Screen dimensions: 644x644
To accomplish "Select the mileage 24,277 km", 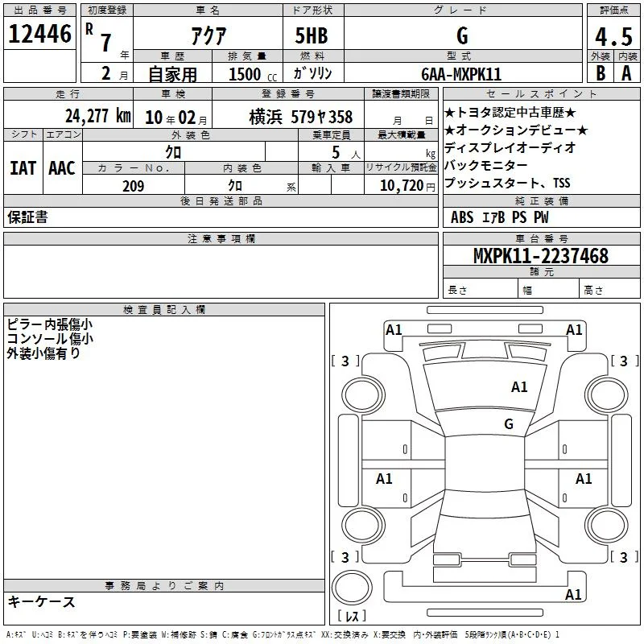I will pos(98,116).
